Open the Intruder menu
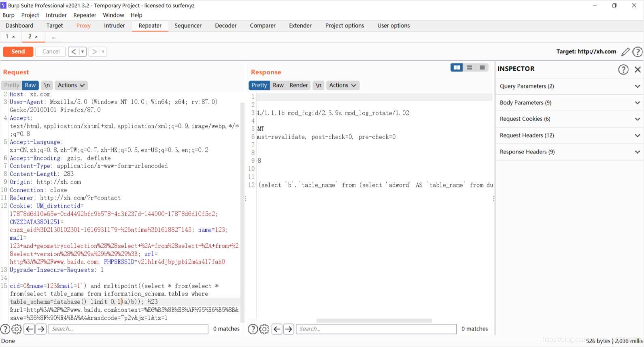The image size is (644, 347). 56,15
